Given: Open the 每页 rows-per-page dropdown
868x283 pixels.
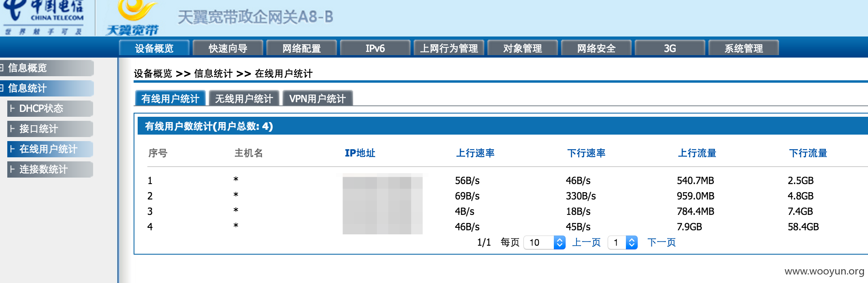Looking at the screenshot, I should pyautogui.click(x=545, y=242).
